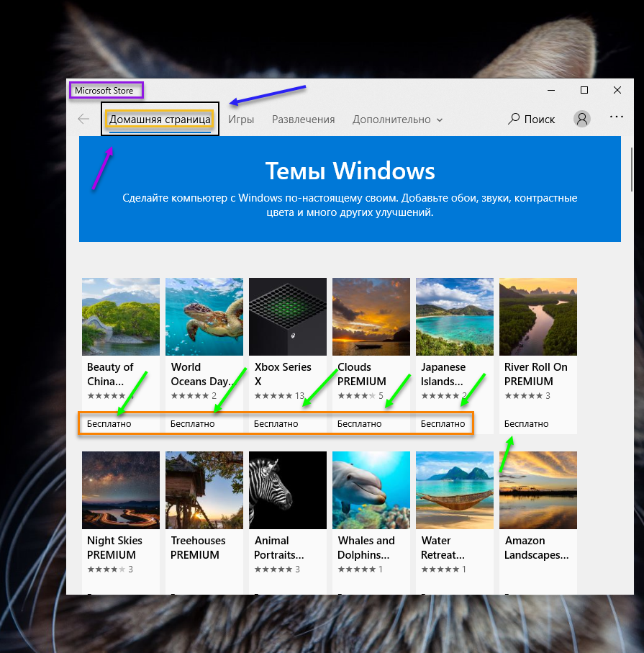The width and height of the screenshot is (644, 653).
Task: Open the Xbox Series X theme thumbnail
Action: [x=287, y=317]
